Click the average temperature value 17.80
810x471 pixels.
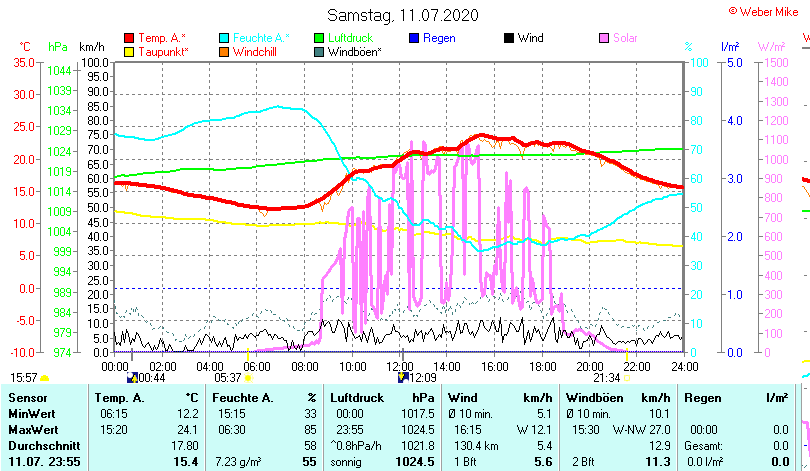pyautogui.click(x=185, y=446)
